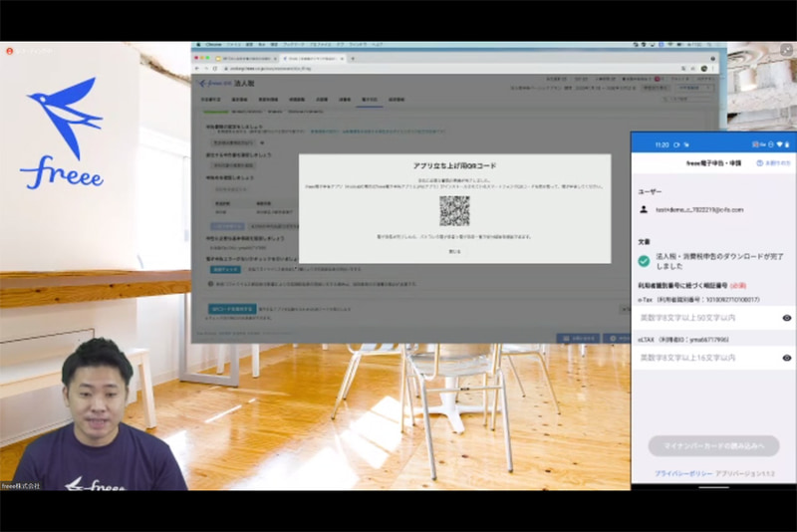This screenshot has width=797, height=532.
Task: Click the e-Tax password input field
Action: 713,318
